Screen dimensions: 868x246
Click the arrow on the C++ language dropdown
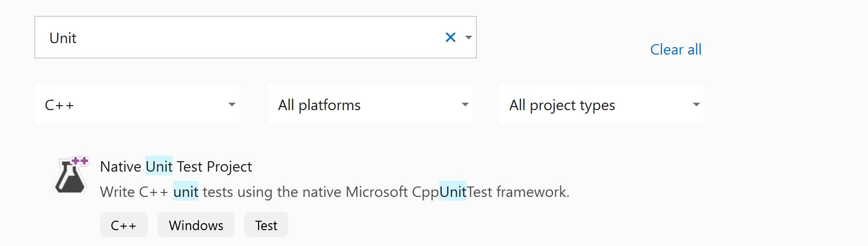click(x=232, y=104)
